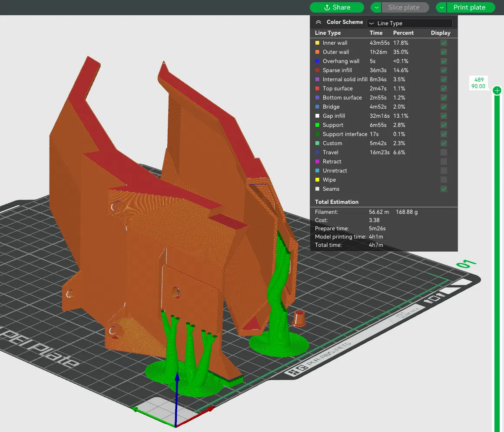This screenshot has width=504, height=432.
Task: Click the Share button
Action: coord(337,7)
